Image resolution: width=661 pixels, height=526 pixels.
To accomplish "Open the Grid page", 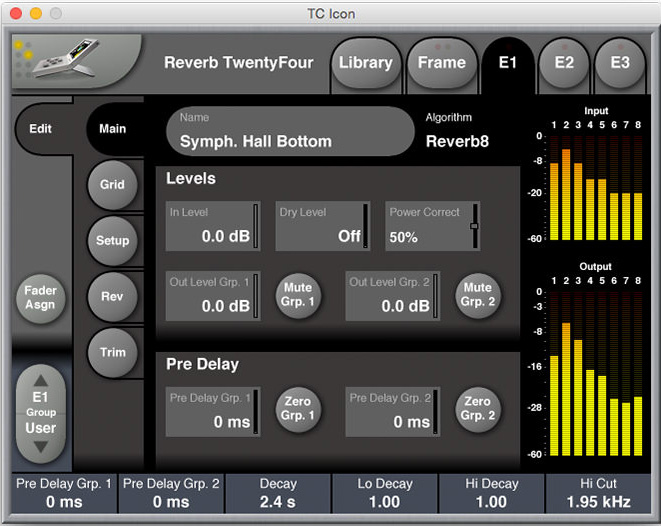I will click(x=112, y=185).
